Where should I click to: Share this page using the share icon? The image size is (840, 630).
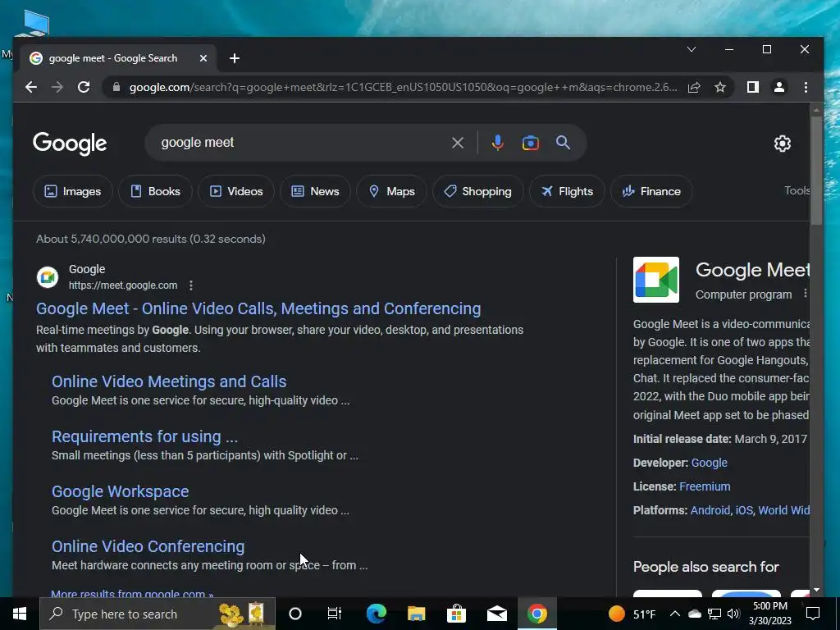tap(694, 87)
